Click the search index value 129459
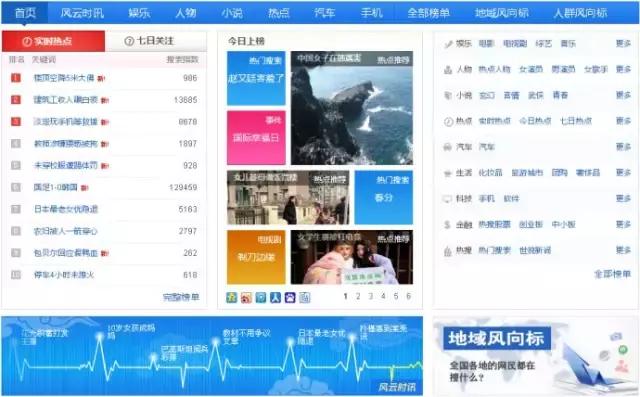 183,187
